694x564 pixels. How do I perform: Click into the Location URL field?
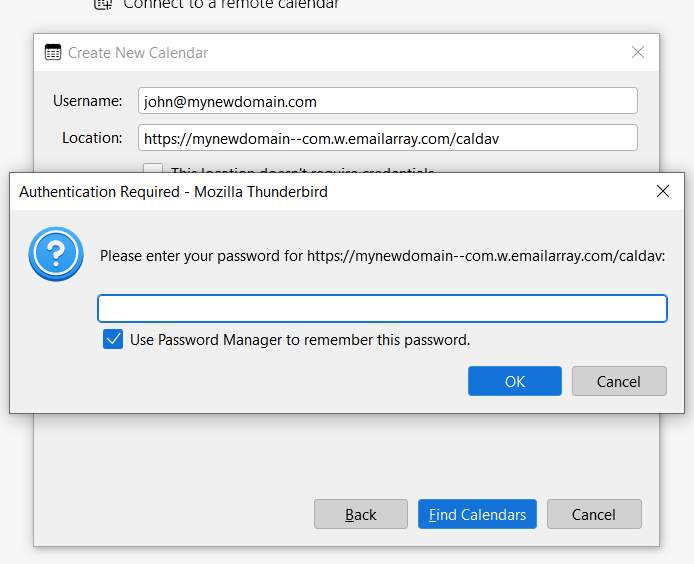click(387, 138)
